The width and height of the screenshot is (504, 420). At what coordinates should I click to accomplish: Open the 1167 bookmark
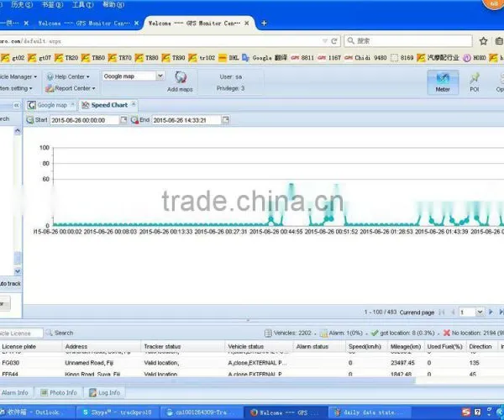pos(329,58)
